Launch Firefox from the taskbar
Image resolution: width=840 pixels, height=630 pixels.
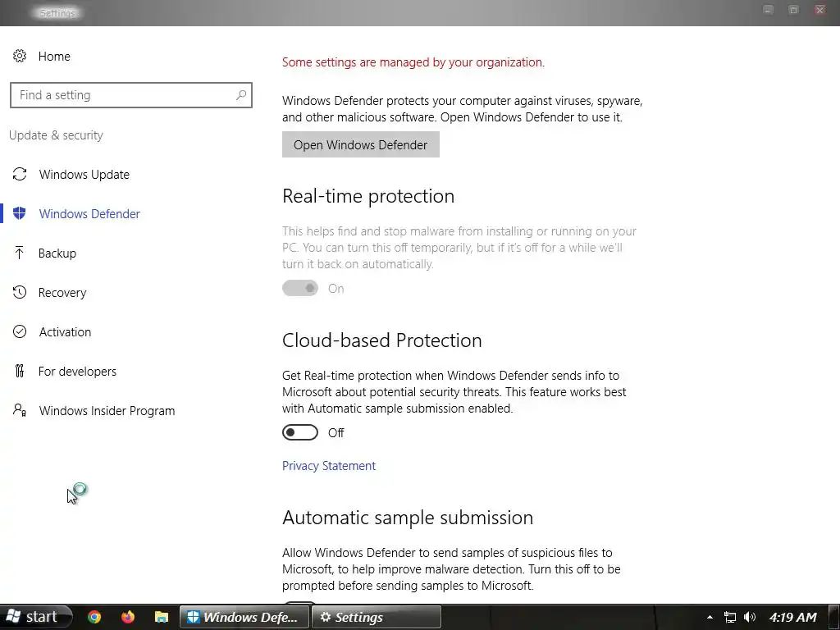(x=127, y=617)
